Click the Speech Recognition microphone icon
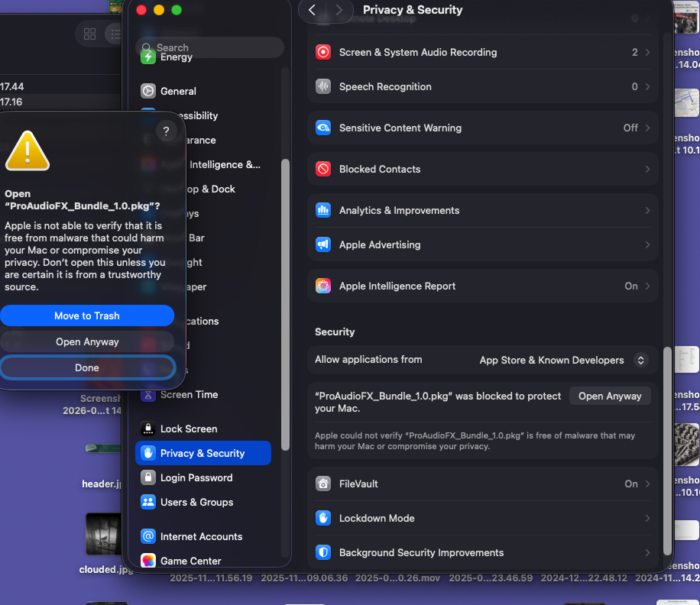Image resolution: width=700 pixels, height=605 pixels. (x=323, y=86)
